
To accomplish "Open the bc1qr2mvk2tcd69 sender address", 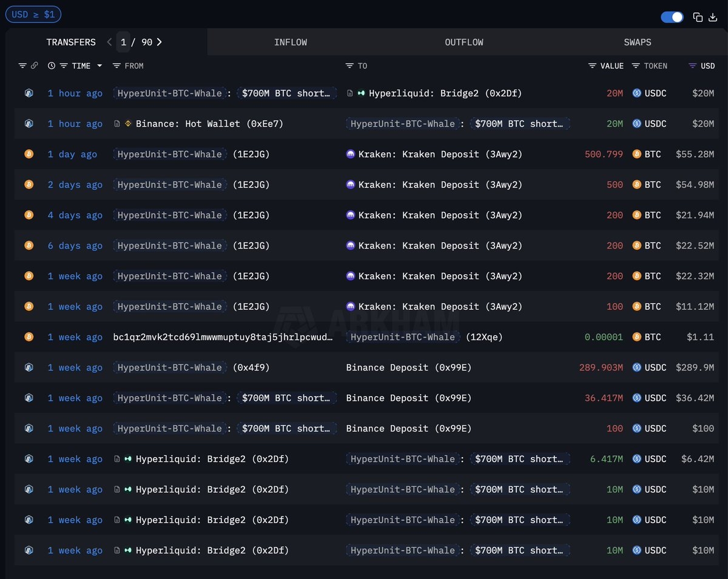I will click(x=223, y=337).
